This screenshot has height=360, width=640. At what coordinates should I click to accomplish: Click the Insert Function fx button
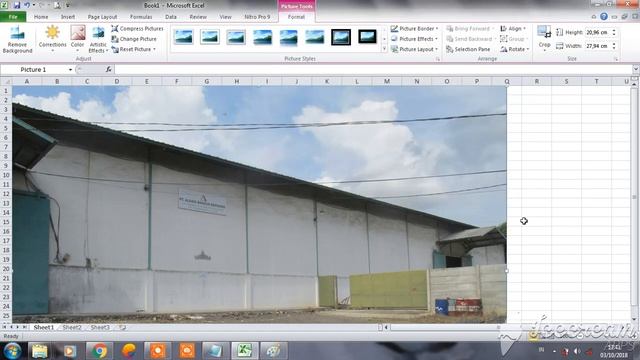(109, 69)
